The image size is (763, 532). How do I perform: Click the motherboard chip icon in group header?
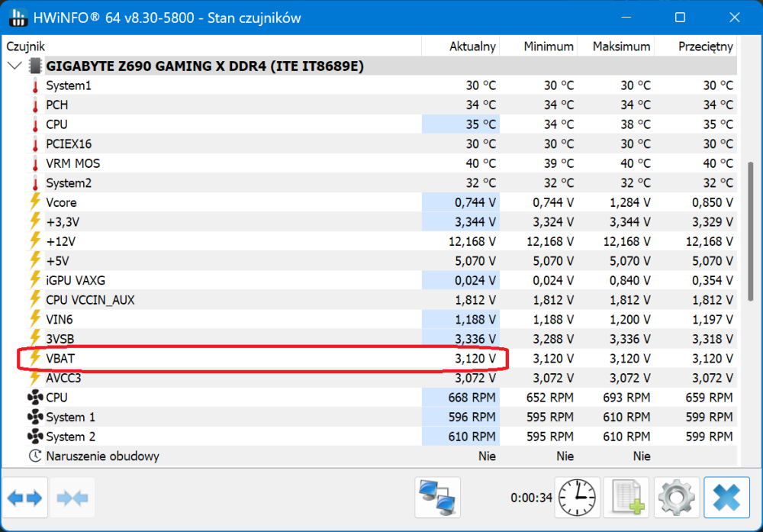(35, 66)
